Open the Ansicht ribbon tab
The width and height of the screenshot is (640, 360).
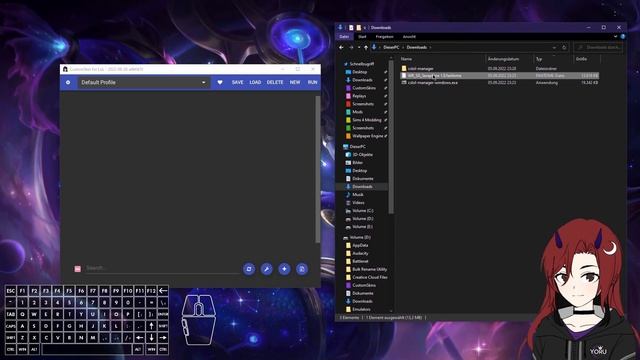(409, 37)
